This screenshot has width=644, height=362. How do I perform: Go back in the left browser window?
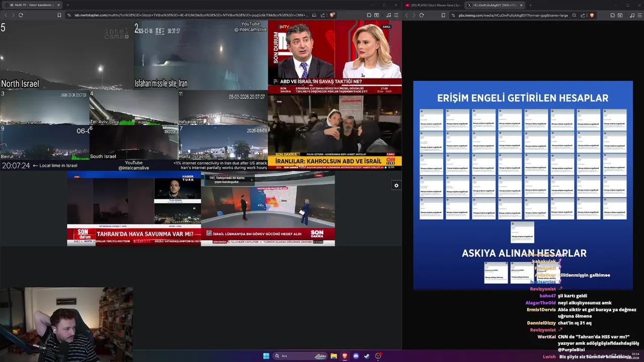coord(5,15)
